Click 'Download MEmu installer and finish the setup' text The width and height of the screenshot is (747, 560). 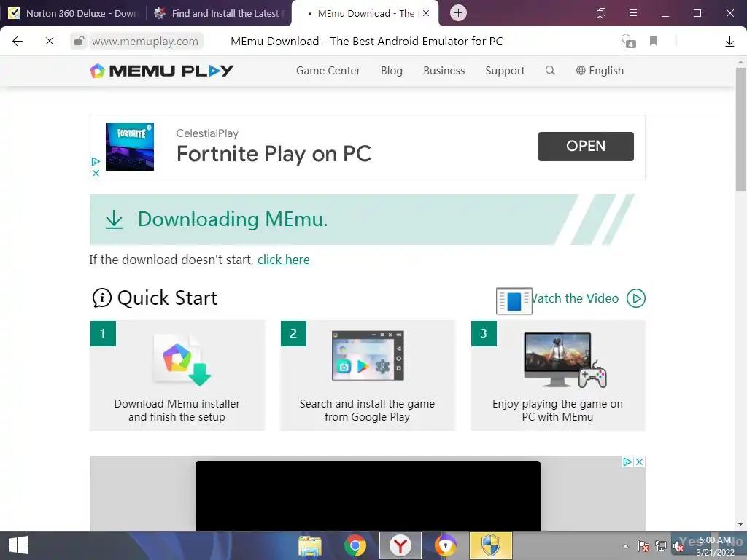tap(177, 410)
